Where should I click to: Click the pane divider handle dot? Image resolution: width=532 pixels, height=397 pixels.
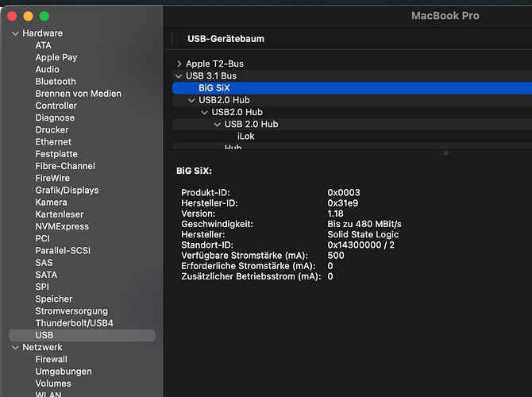point(445,153)
